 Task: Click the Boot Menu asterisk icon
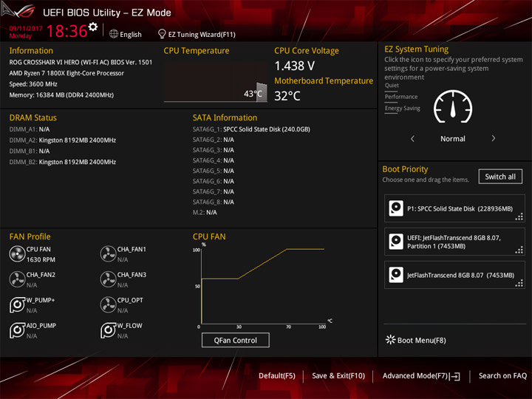tap(391, 340)
